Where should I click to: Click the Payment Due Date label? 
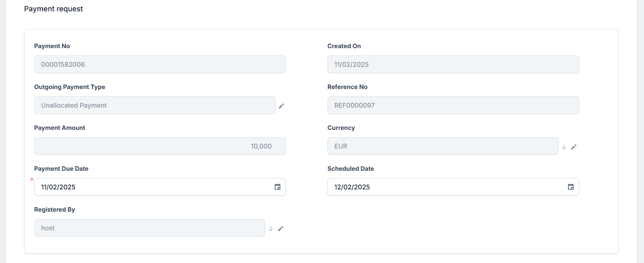[61, 169]
